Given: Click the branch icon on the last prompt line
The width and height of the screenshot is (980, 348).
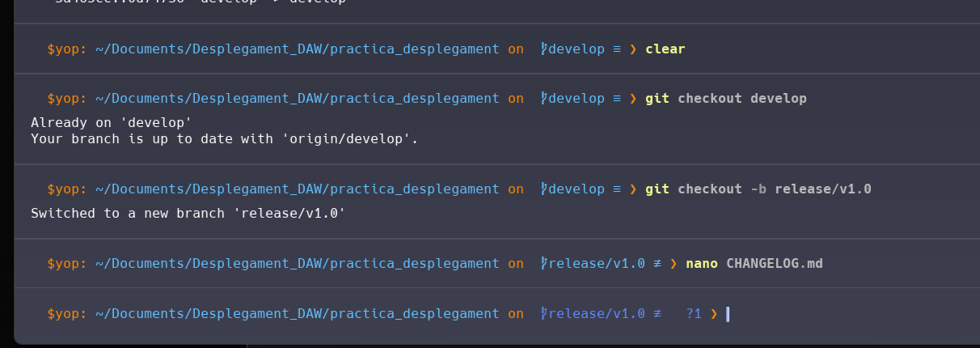Looking at the screenshot, I should 544,313.
